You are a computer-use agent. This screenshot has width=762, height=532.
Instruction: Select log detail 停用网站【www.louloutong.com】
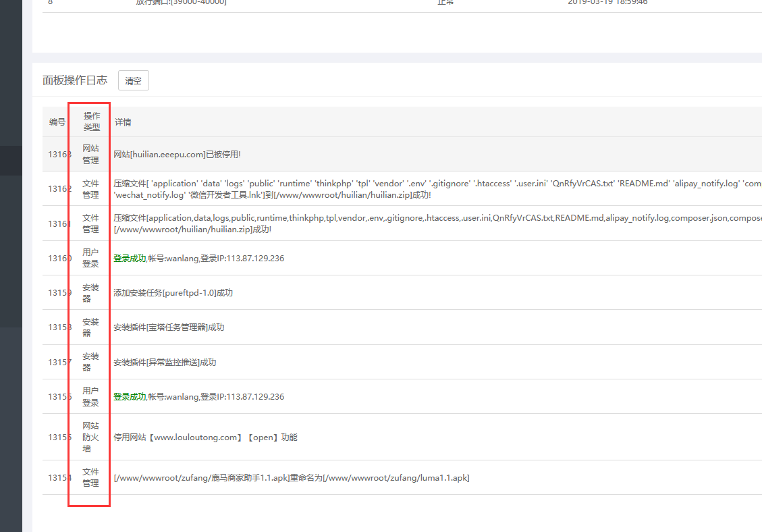206,437
